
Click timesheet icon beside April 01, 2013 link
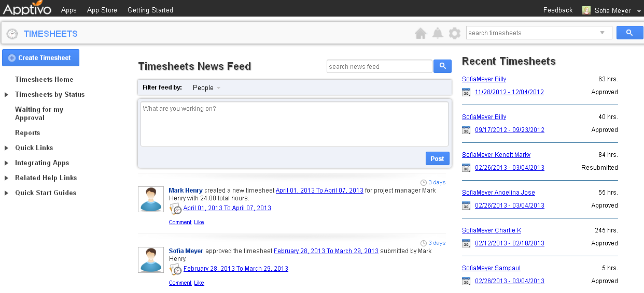coord(176,209)
